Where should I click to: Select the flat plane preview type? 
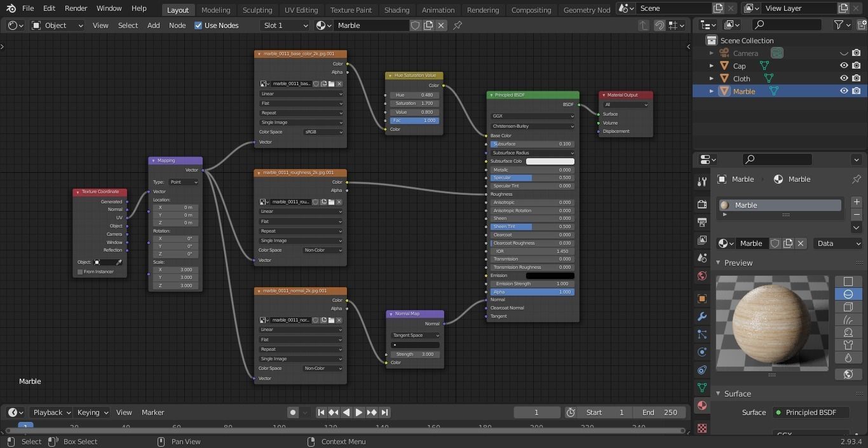pos(848,282)
